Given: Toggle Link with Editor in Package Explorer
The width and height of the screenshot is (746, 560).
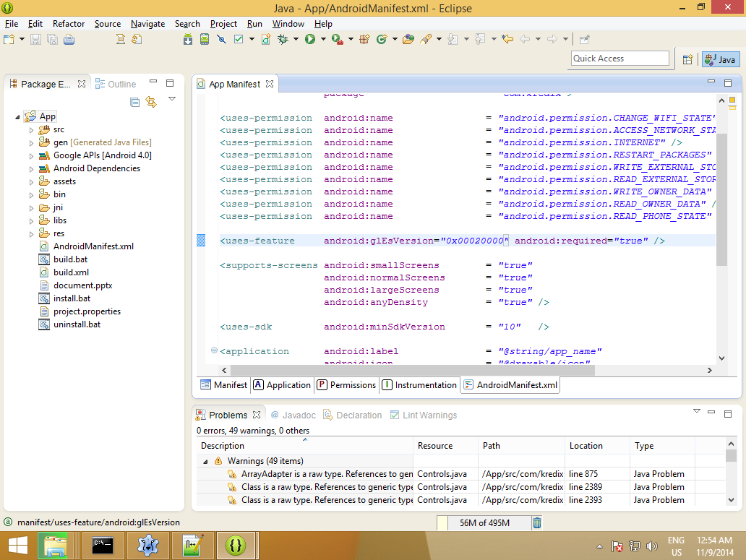Looking at the screenshot, I should (x=151, y=102).
